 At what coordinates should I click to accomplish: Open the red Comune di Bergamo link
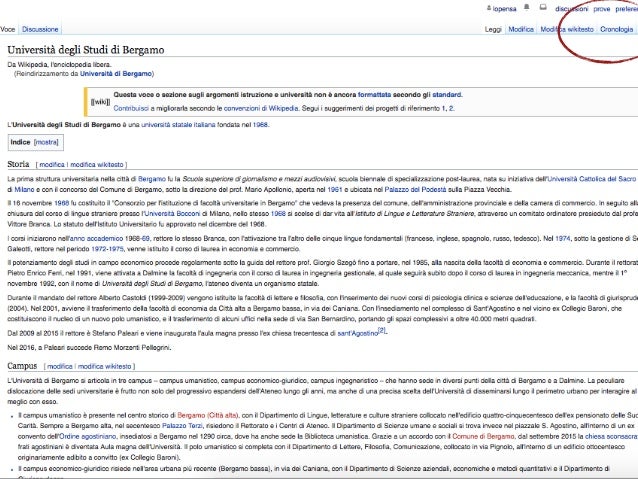pos(483,436)
